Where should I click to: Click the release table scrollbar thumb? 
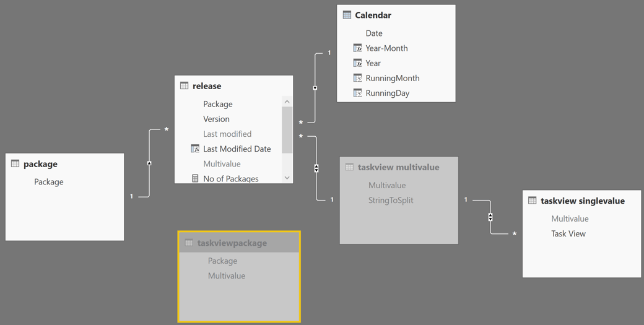287,129
